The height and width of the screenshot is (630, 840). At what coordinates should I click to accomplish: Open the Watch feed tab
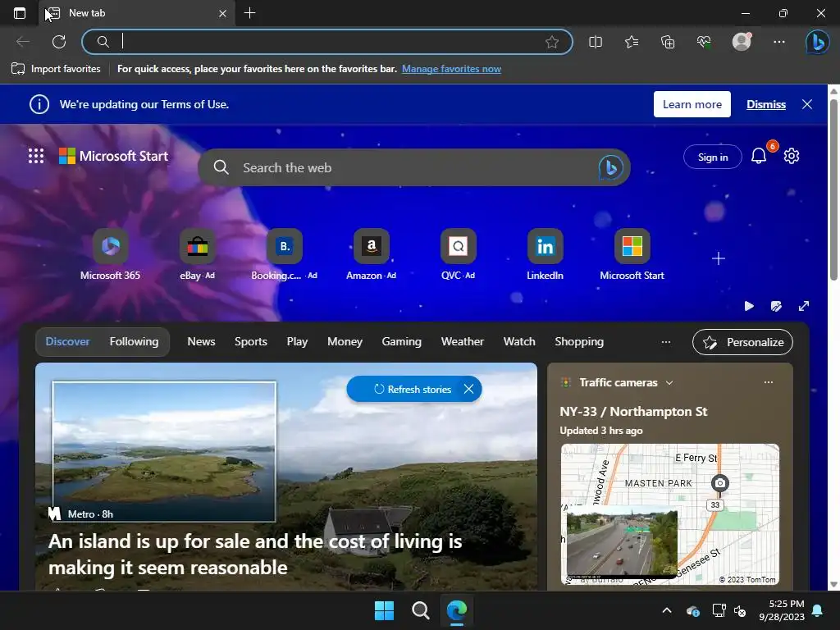(519, 342)
